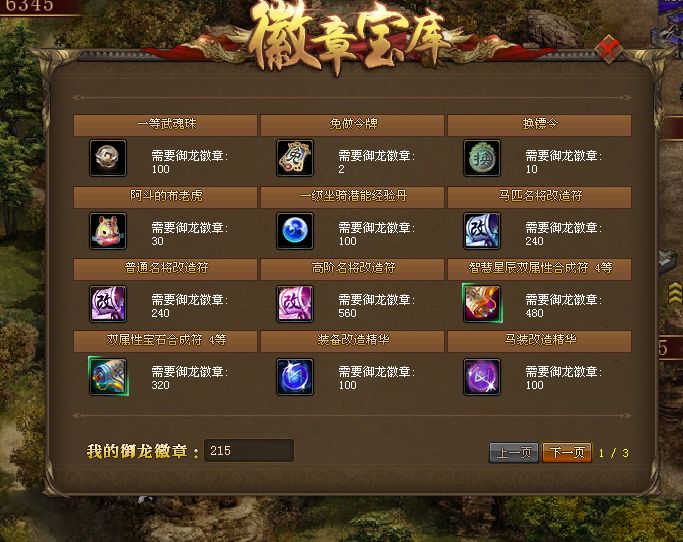
Task: Click the 高阶名将改造符 title header
Action: point(352,269)
